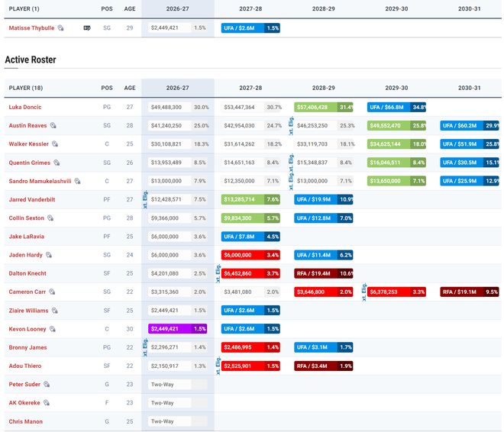Click the tag icon beside Quentin Grimes
This screenshot has height=432, width=504.
(57, 163)
